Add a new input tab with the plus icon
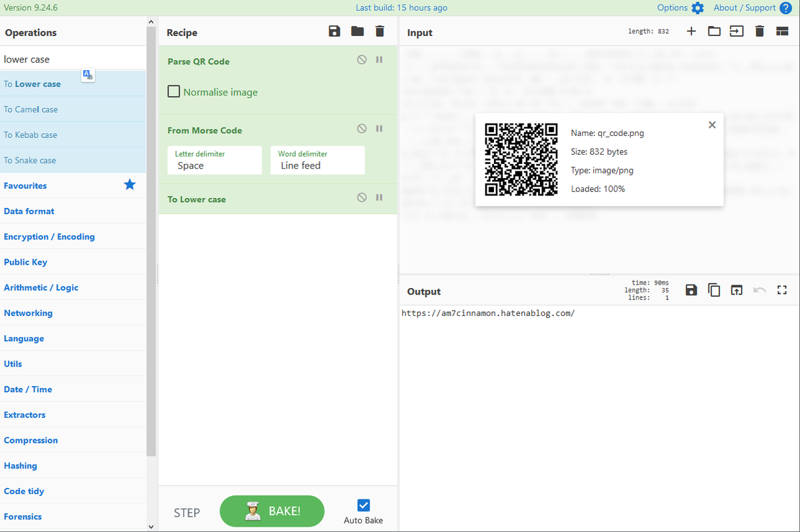This screenshot has width=800, height=532. [691, 31]
